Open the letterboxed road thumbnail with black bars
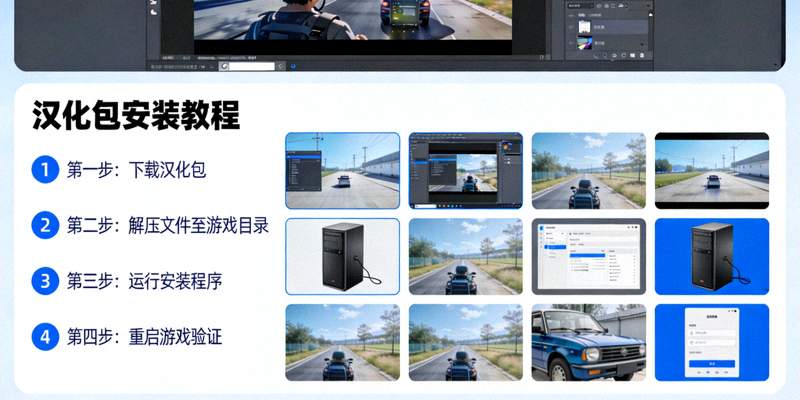800x400 pixels. coord(712,170)
